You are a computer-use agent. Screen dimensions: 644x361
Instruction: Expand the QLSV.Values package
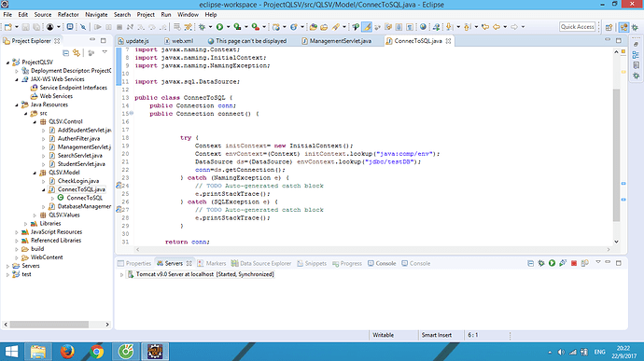coord(35,215)
